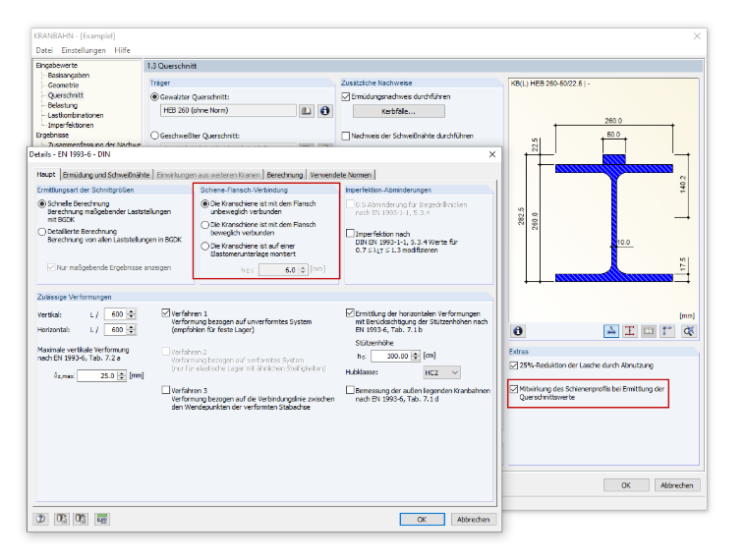
Task: Select the Haupt tab
Action: click(46, 174)
